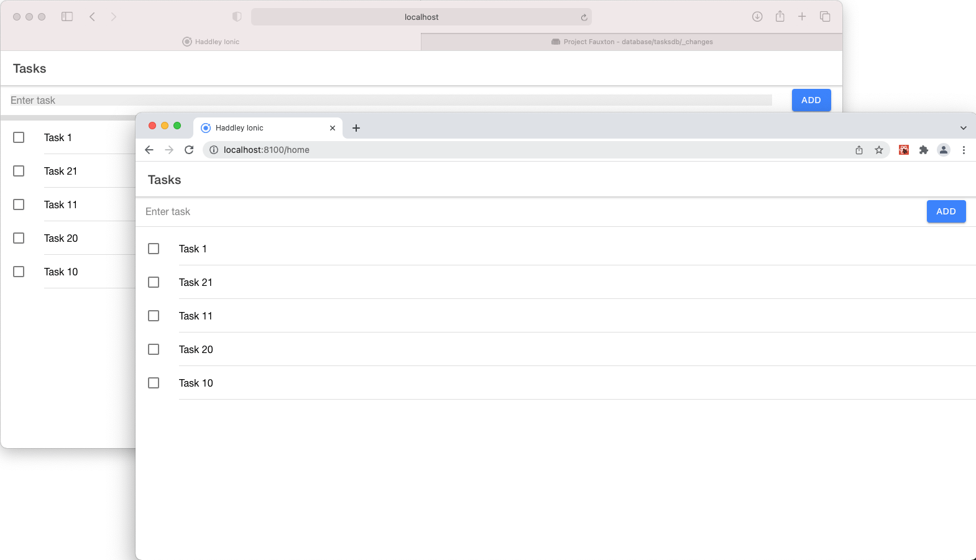The height and width of the screenshot is (560, 976).
Task: Check Task 10 in Chrome window
Action: click(154, 383)
